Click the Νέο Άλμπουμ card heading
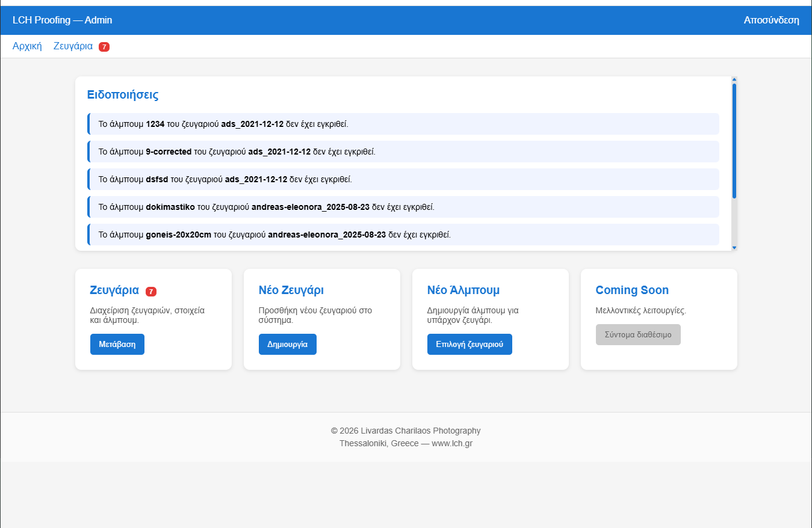 pyautogui.click(x=463, y=290)
